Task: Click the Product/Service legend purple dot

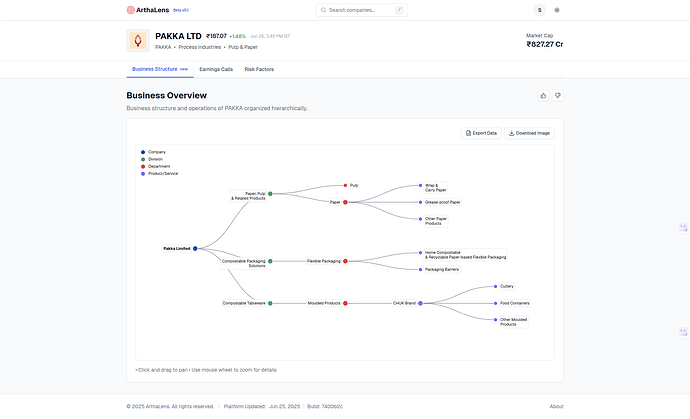Action: click(143, 174)
